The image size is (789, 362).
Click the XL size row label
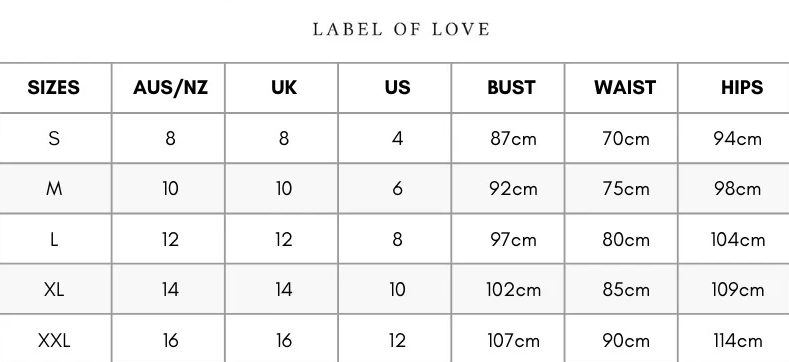(x=54, y=289)
